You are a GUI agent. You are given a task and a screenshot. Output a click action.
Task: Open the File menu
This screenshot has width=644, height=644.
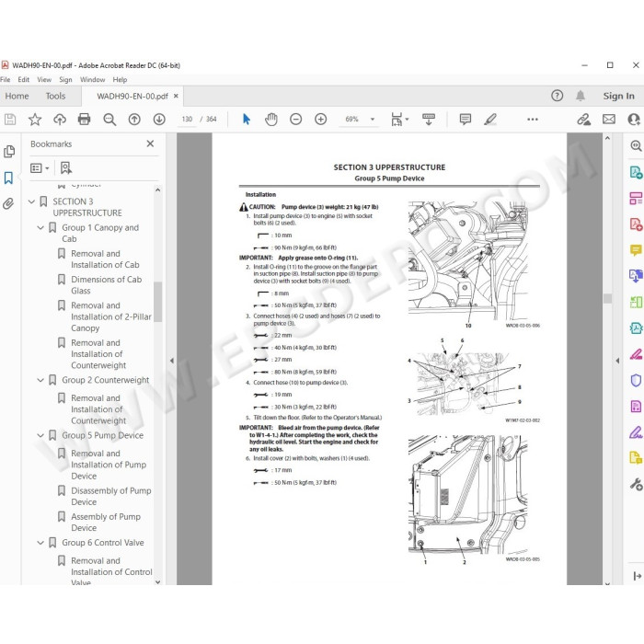[5, 80]
